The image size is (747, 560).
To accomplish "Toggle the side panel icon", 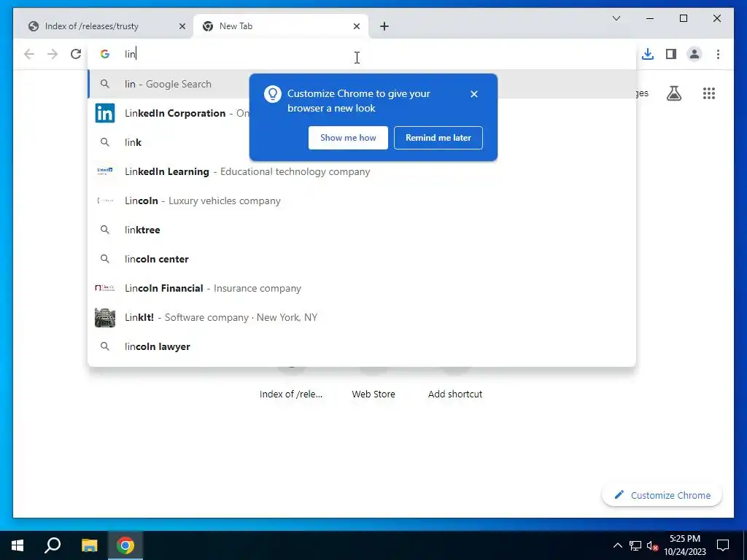I will tap(671, 54).
